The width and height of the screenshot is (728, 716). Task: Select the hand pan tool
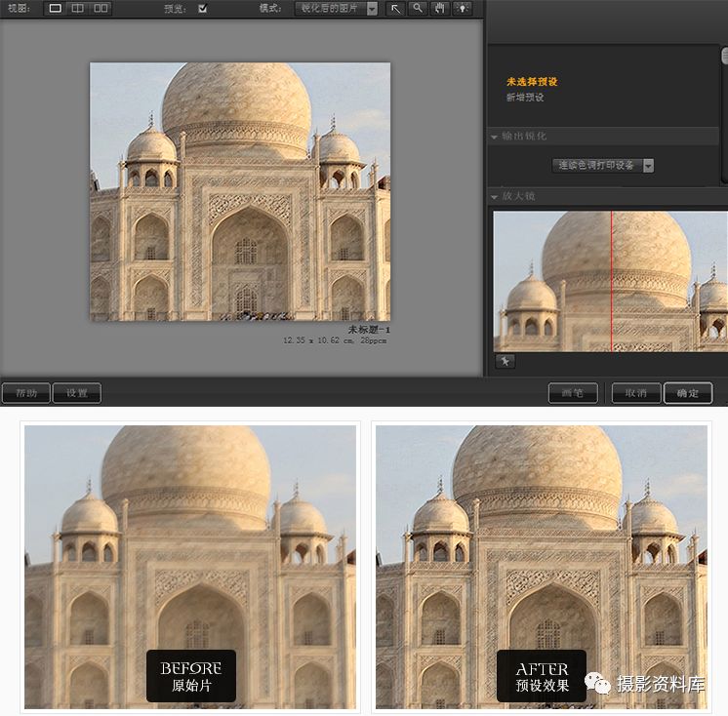point(439,9)
